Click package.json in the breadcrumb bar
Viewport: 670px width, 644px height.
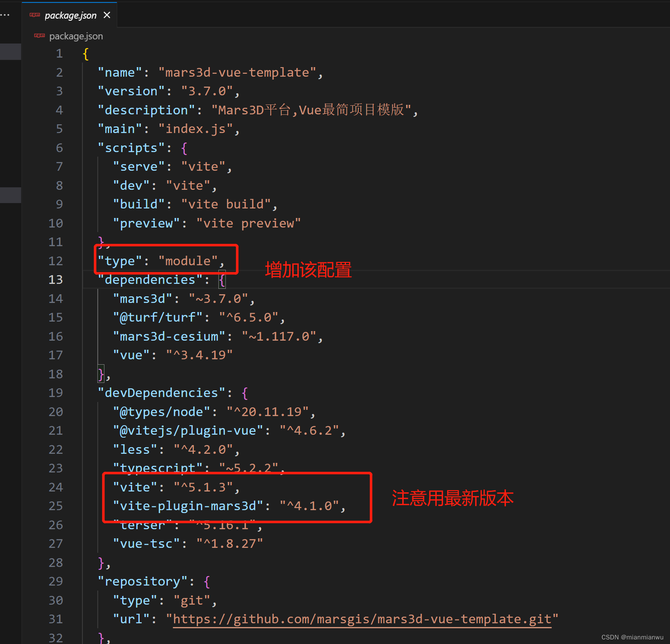click(76, 36)
